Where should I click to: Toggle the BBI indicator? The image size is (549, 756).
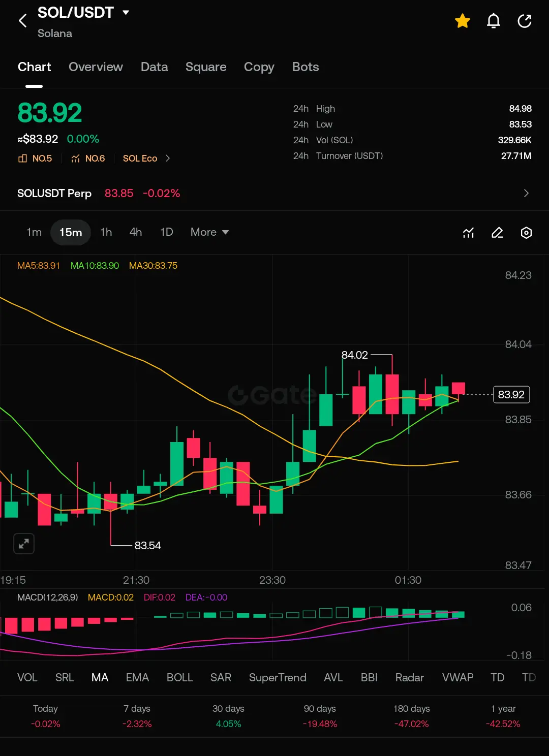369,678
